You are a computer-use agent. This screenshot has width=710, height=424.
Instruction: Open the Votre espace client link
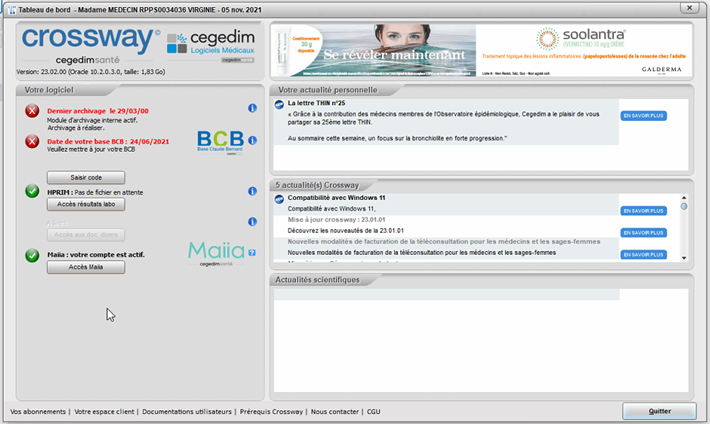click(104, 412)
